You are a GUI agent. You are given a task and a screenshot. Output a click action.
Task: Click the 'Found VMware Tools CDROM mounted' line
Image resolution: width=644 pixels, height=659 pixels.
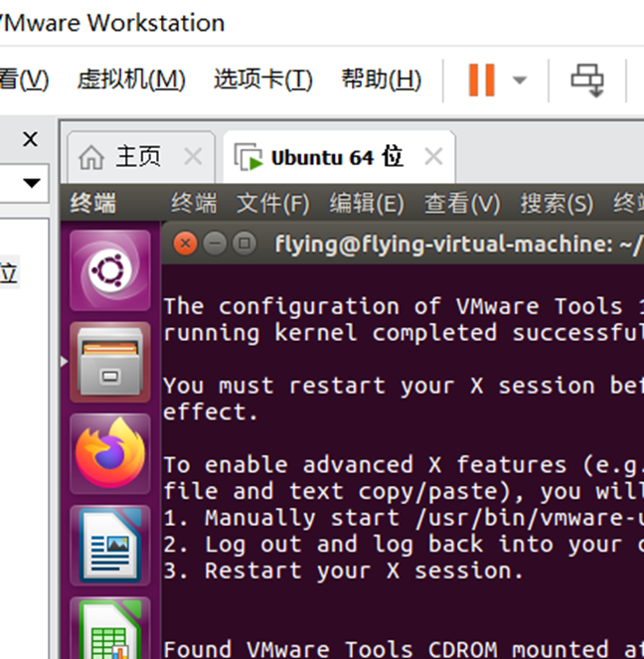click(x=403, y=649)
